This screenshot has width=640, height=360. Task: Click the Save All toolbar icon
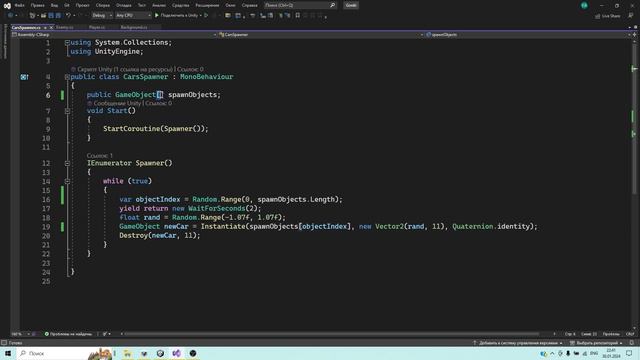coord(58,16)
